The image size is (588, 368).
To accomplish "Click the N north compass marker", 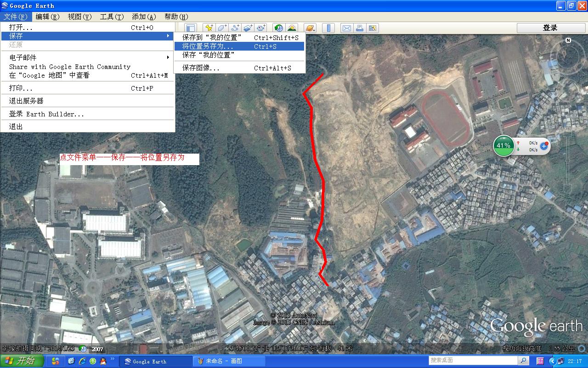I will click(x=568, y=40).
